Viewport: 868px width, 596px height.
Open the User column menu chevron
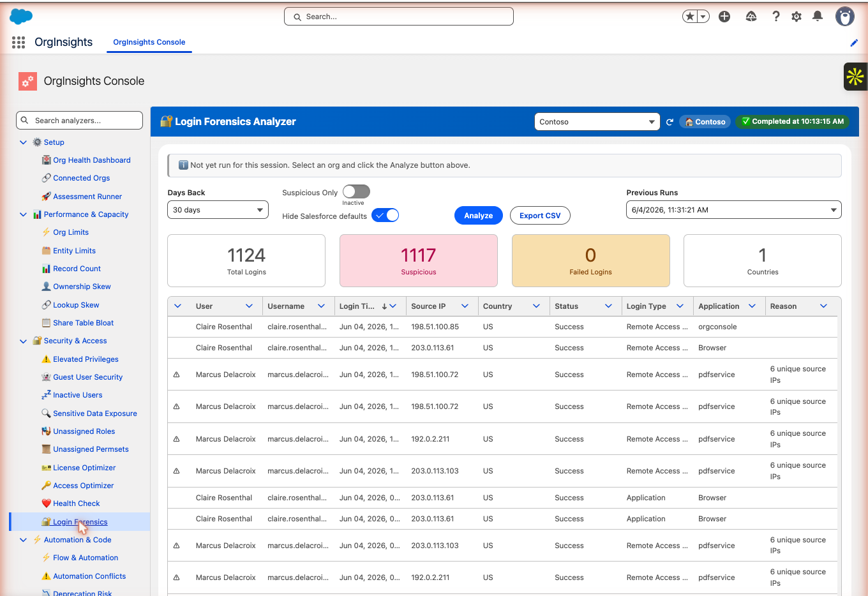(x=249, y=306)
